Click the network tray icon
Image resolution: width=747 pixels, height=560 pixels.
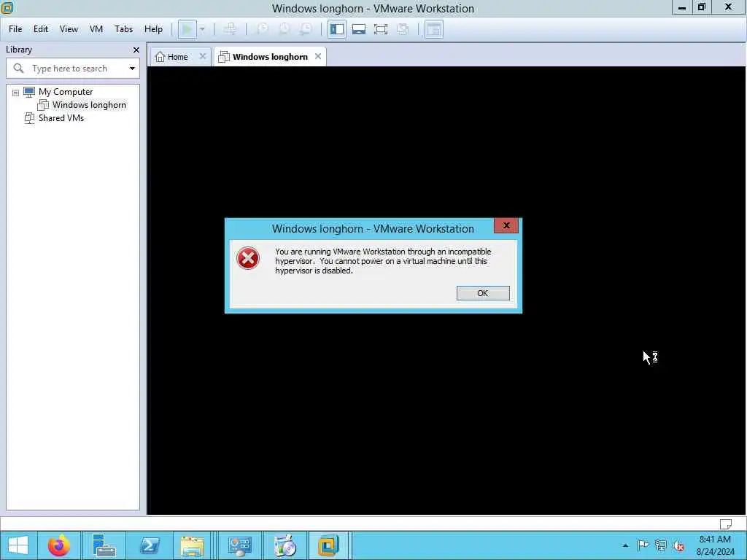661,545
